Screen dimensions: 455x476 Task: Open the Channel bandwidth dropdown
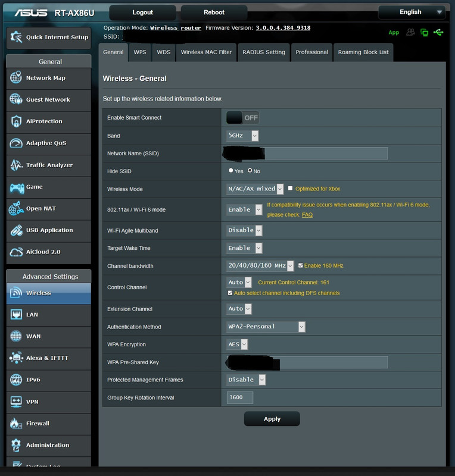pyautogui.click(x=260, y=265)
